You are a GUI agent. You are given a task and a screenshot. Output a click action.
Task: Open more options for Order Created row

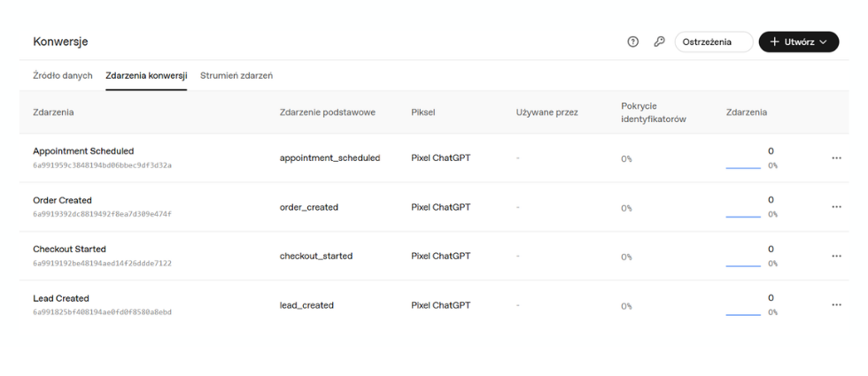(836, 207)
